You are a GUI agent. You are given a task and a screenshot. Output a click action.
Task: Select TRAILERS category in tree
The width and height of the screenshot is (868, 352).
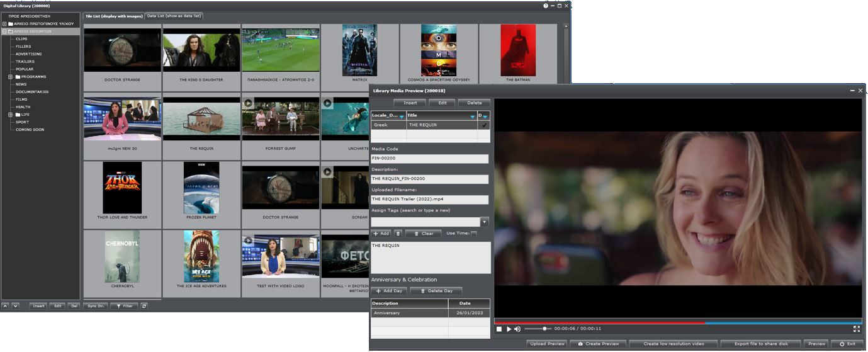[x=25, y=62]
